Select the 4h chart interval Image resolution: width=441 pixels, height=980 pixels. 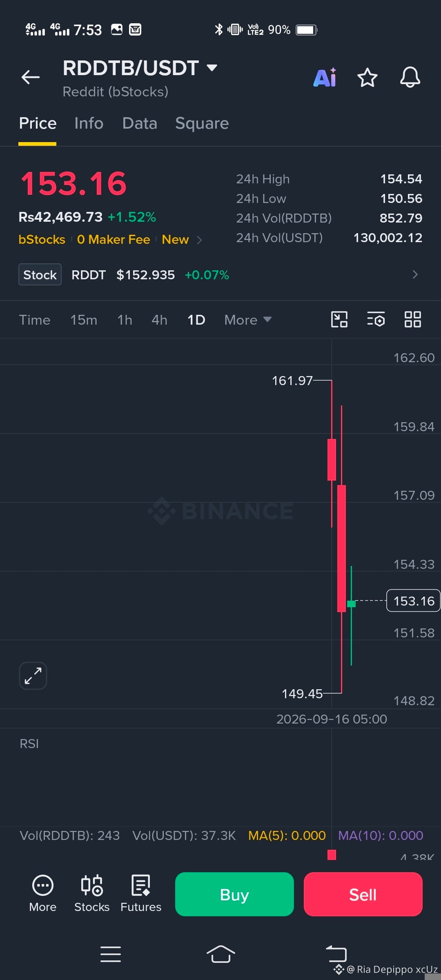pyautogui.click(x=159, y=320)
